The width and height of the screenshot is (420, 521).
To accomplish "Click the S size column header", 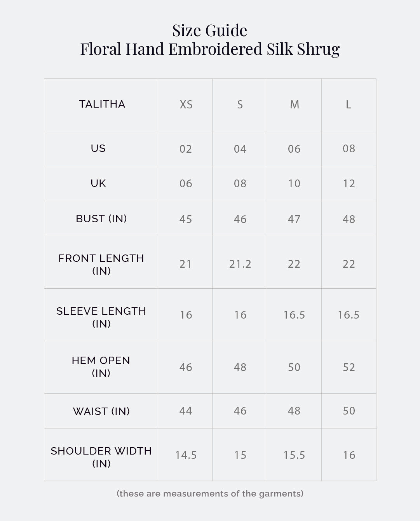I will pyautogui.click(x=240, y=105).
